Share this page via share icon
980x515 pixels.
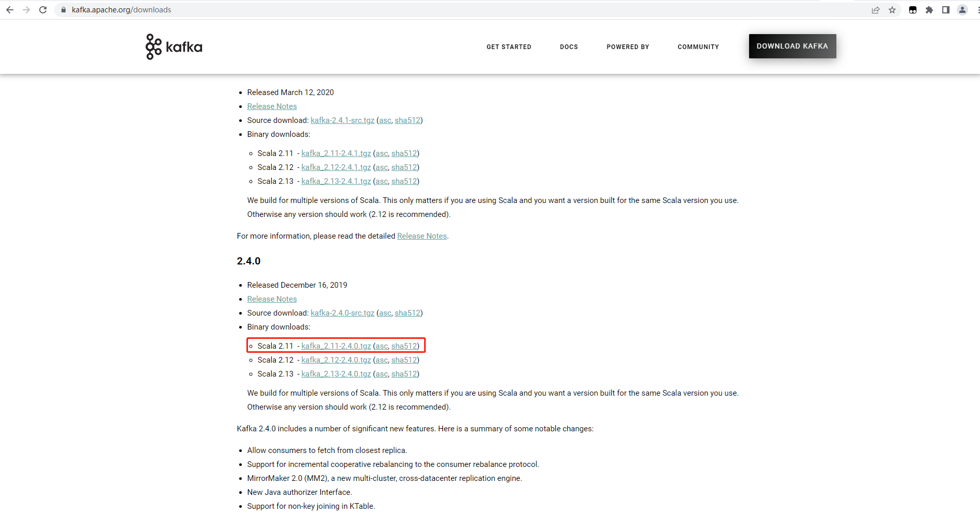click(x=876, y=10)
